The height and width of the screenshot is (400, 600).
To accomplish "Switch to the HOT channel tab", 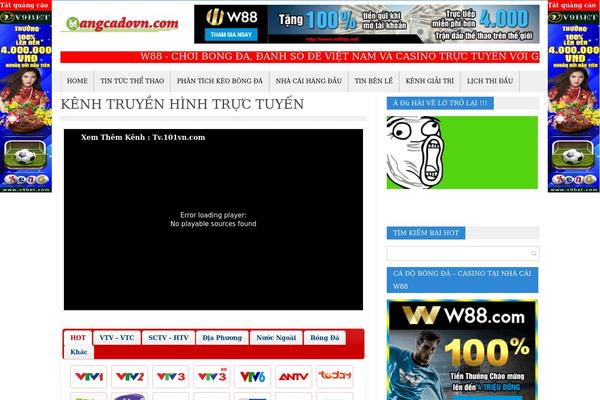I will 78,338.
